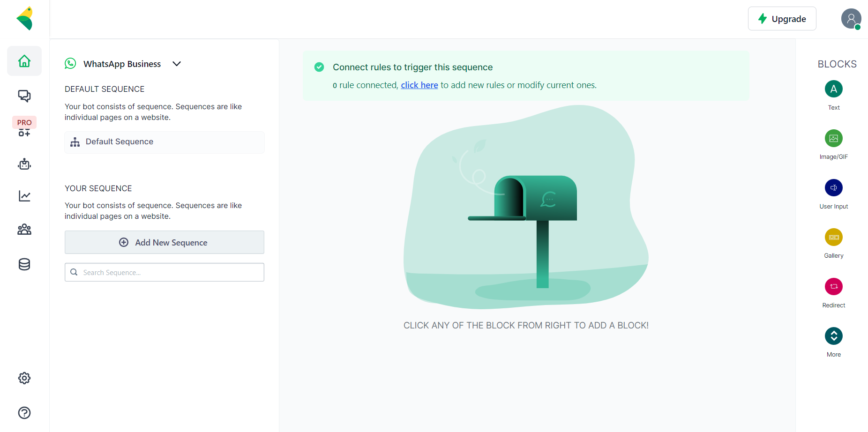Viewport: 868px width, 432px height.
Task: Open the audience users icon
Action: pyautogui.click(x=24, y=230)
